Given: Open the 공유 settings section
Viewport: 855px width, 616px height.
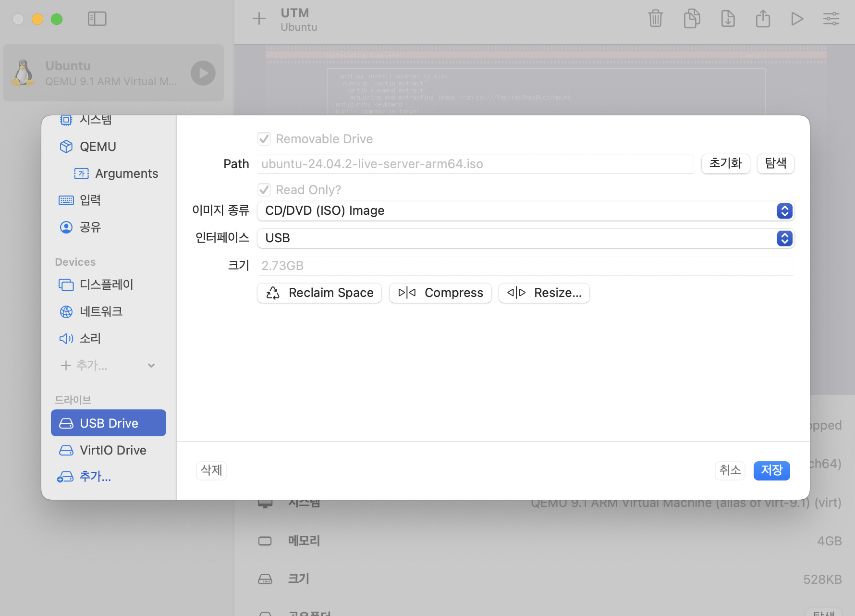Looking at the screenshot, I should pyautogui.click(x=109, y=227).
